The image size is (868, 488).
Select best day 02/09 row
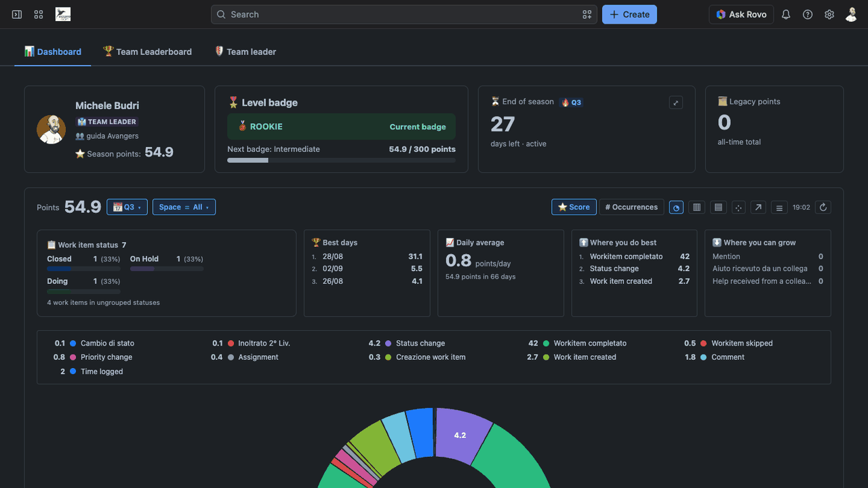click(x=367, y=269)
